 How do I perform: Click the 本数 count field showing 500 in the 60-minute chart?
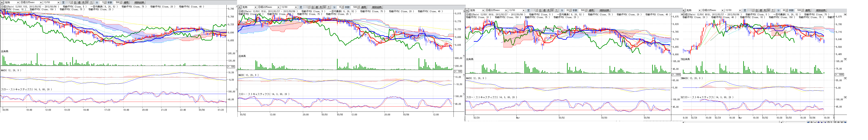click(x=798, y=10)
